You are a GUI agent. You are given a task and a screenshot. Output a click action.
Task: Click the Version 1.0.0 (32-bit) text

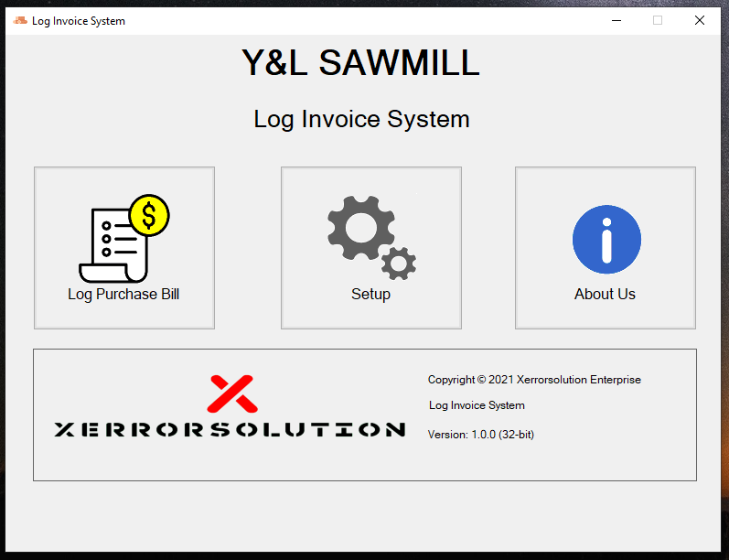pos(480,435)
